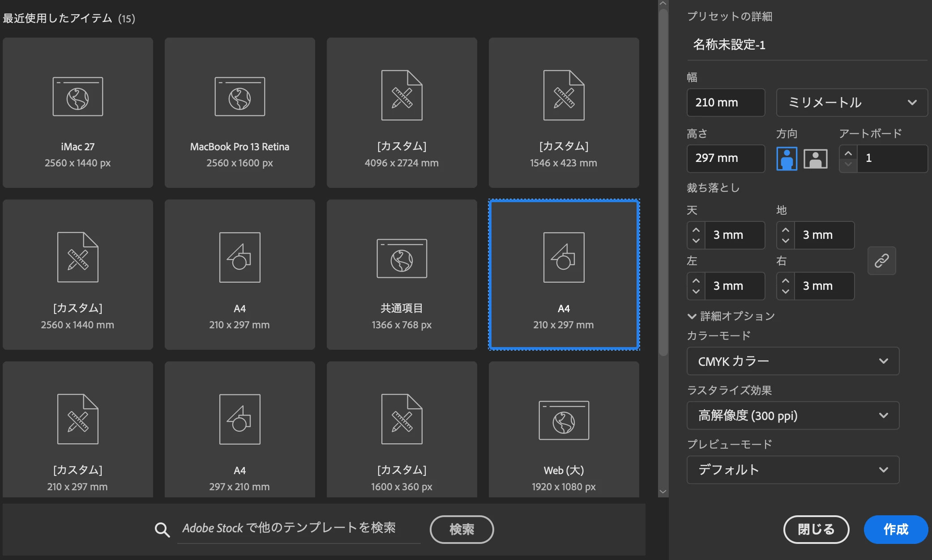Click the 閉じる close button

point(816,530)
